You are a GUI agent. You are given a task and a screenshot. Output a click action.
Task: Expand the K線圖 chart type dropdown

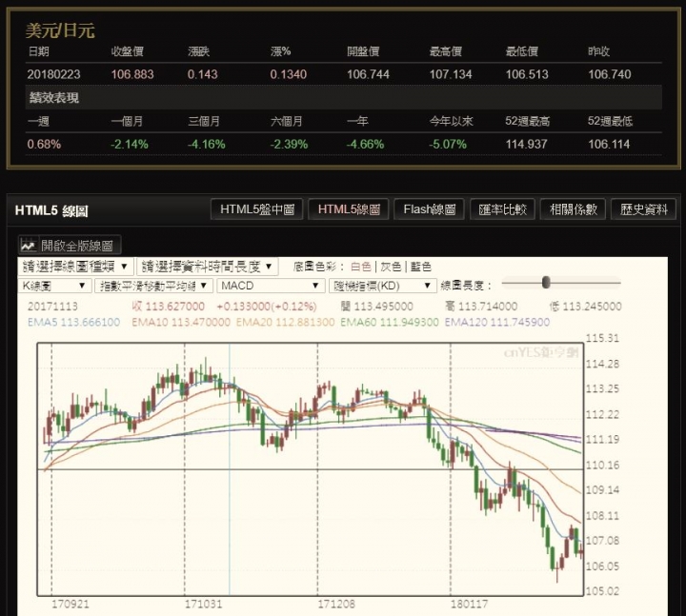(54, 286)
